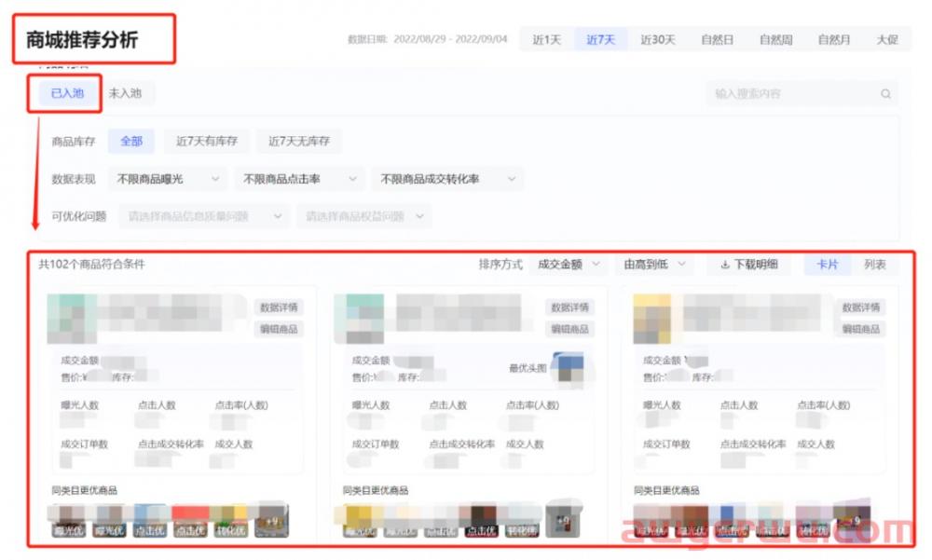Click 点击人数 label in left card
Image resolution: width=932 pixels, height=560 pixels.
tap(157, 405)
